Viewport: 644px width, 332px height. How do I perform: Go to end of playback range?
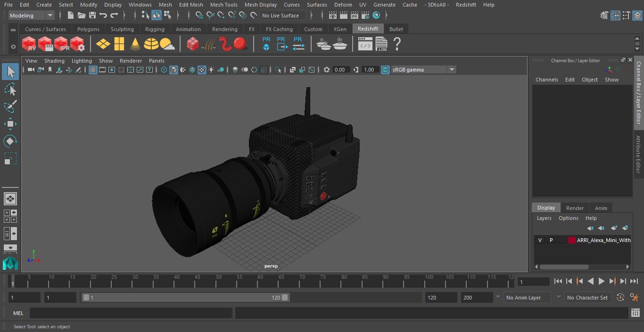pyautogui.click(x=634, y=281)
